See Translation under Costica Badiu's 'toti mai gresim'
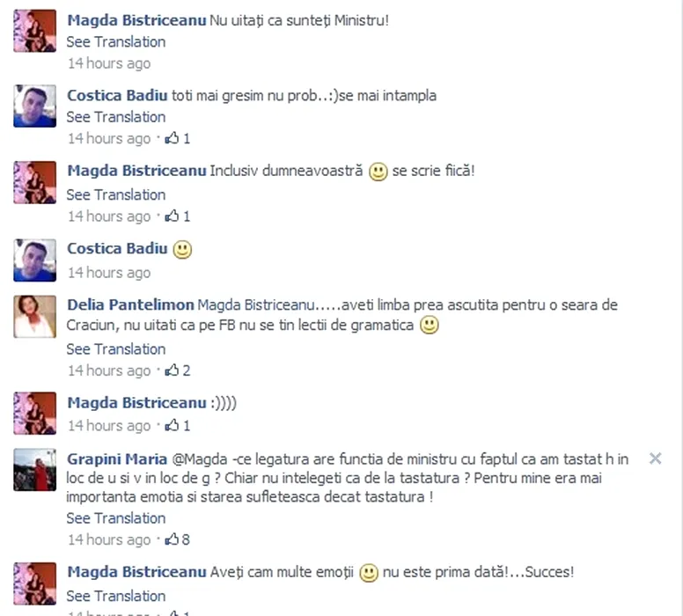Viewport: 683px width, 616px height. pos(116,117)
